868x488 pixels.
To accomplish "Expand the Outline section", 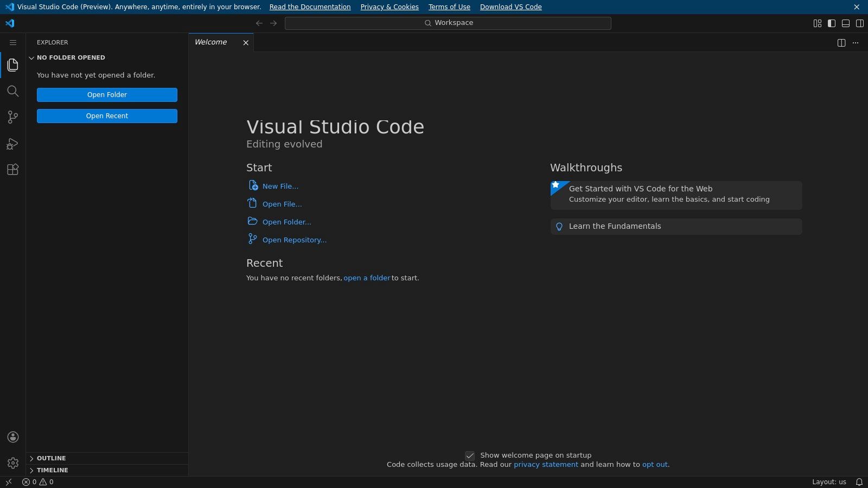I will 52,458.
